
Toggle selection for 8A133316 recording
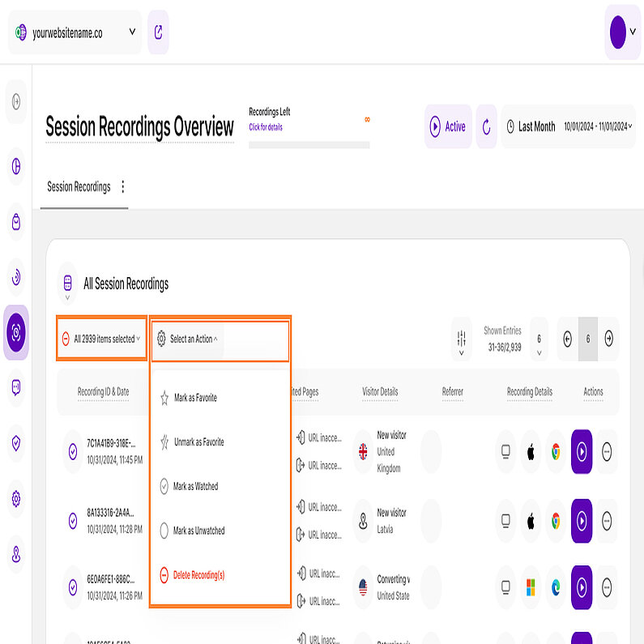tap(73, 520)
